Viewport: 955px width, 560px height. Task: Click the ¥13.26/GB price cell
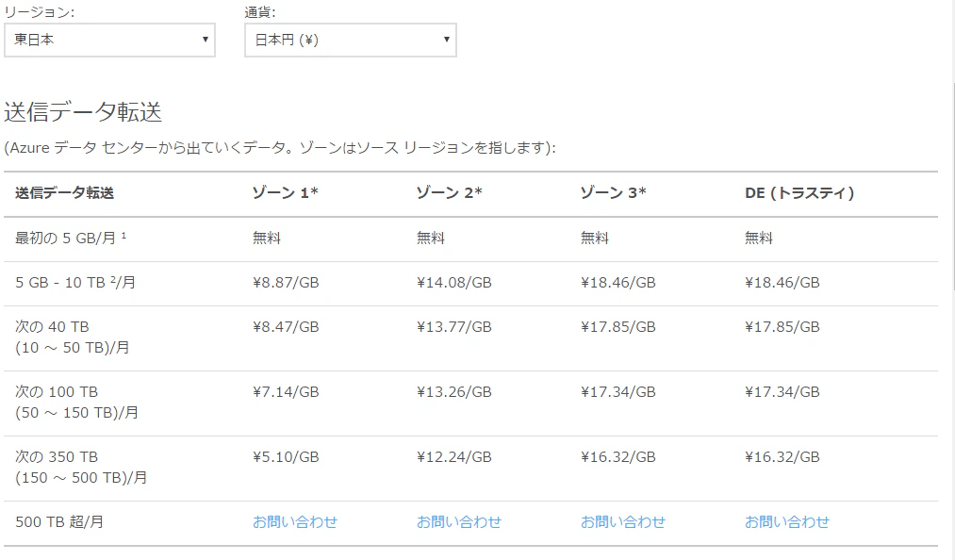(453, 392)
